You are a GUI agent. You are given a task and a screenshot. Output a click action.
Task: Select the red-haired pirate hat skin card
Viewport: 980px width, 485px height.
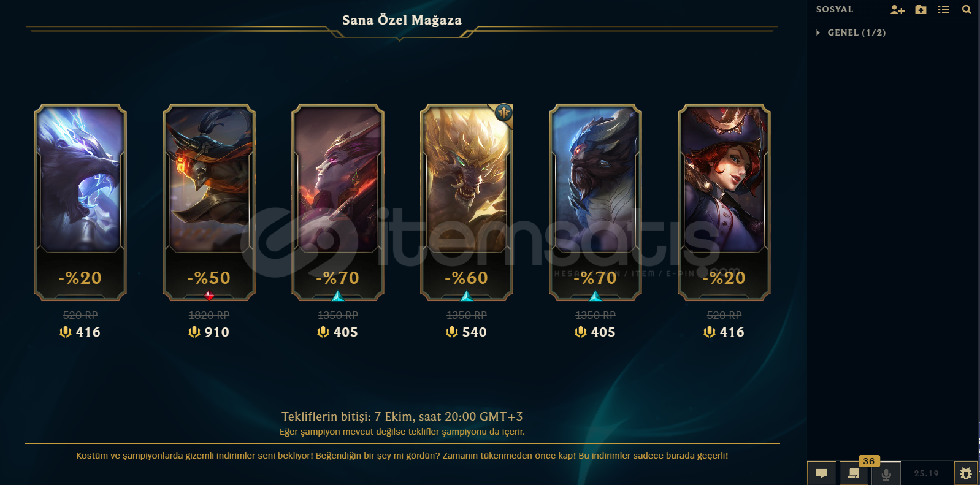(x=724, y=202)
